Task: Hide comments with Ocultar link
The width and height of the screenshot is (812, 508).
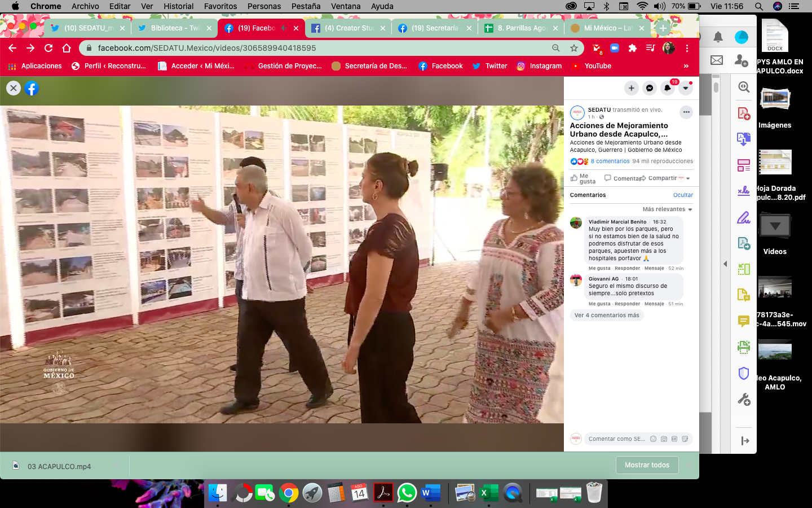Action: tap(683, 195)
